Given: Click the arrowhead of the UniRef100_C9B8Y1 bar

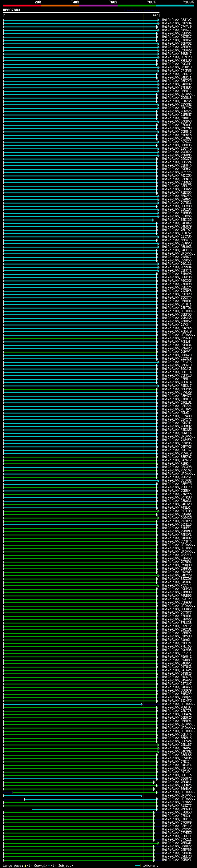Looking at the screenshot, I should [x=154, y=860].
